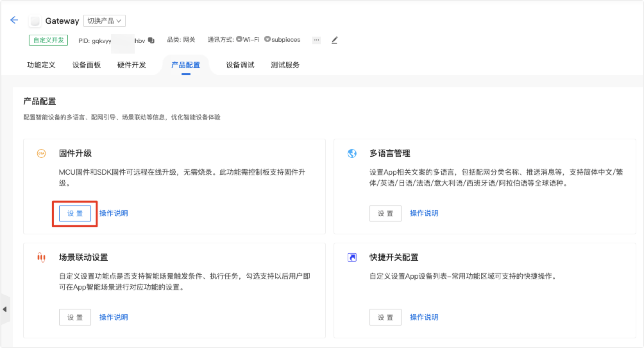Switch to the 硬件开发 tab
This screenshot has height=348, width=644.
point(131,65)
